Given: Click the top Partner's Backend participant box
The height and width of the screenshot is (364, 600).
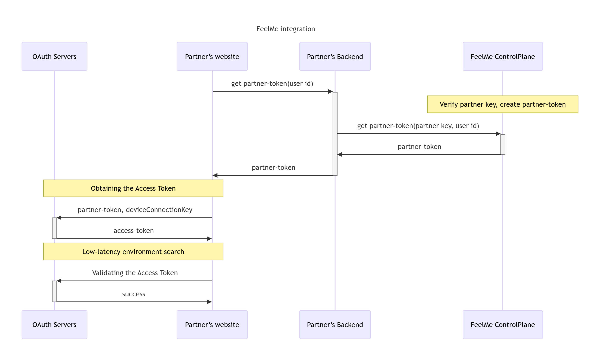Looking at the screenshot, I should point(335,56).
